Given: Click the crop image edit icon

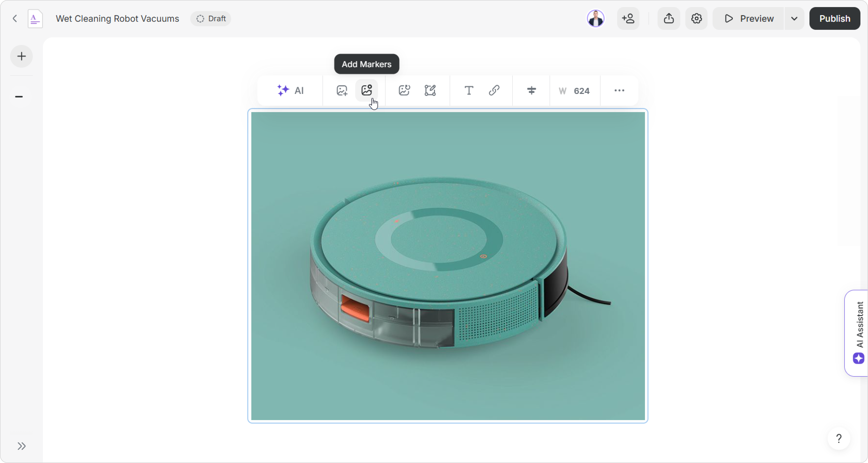Looking at the screenshot, I should pyautogui.click(x=430, y=90).
